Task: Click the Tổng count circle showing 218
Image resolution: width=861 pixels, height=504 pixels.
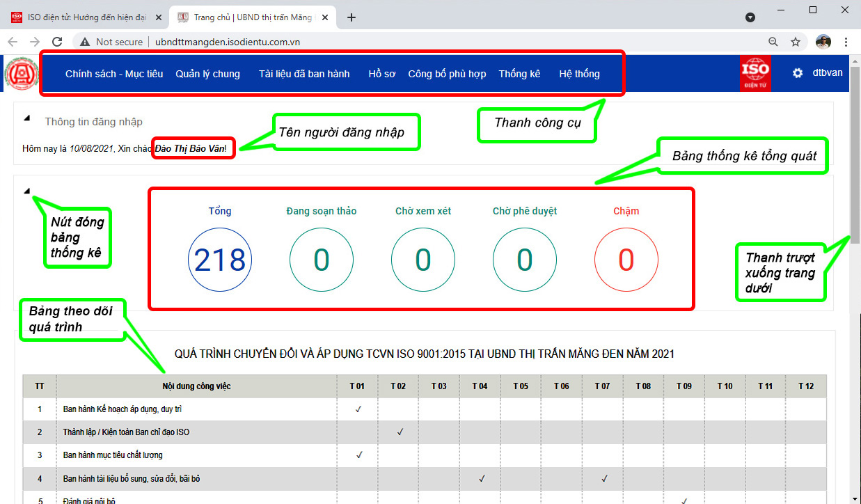Action: (x=220, y=260)
